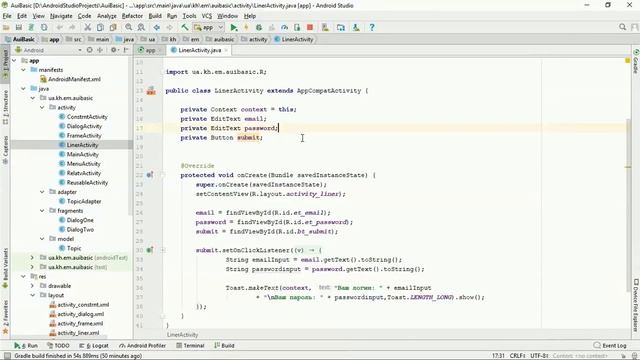Viewport: 640px width, 360px height.
Task: Toggle the Favorites tool window stripe
Action: [x=5, y=318]
